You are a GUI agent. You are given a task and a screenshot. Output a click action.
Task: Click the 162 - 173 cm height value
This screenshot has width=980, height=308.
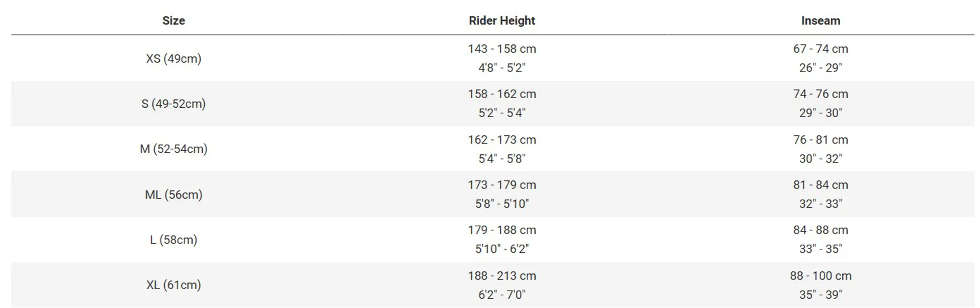click(x=502, y=140)
